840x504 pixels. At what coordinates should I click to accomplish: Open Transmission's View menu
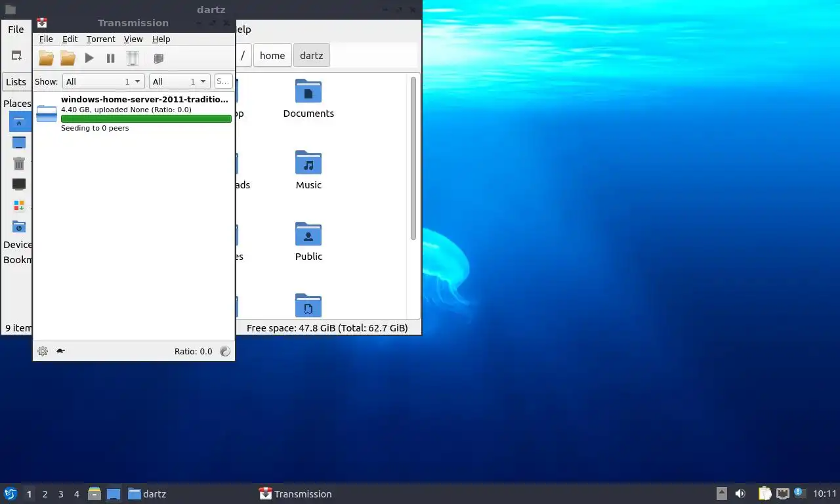(x=133, y=39)
